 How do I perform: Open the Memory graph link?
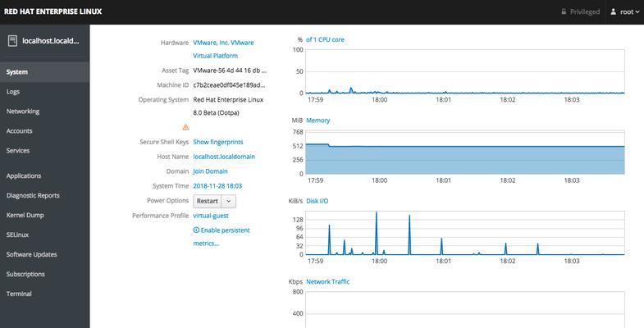pyautogui.click(x=317, y=121)
